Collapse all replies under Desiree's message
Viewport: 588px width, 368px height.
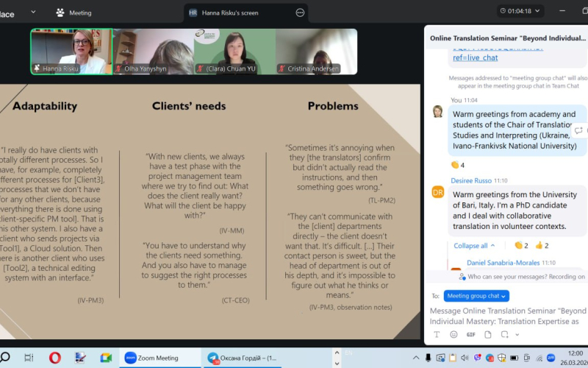pyautogui.click(x=474, y=246)
